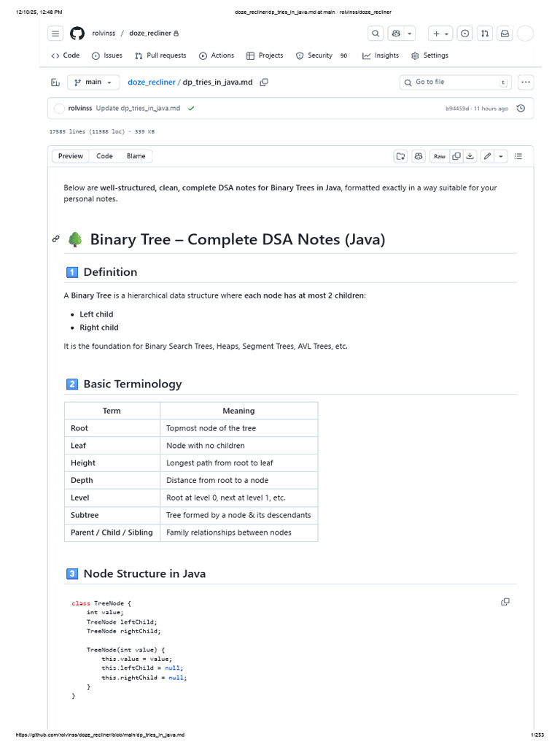
Task: Open the document outline list icon
Action: 518,156
